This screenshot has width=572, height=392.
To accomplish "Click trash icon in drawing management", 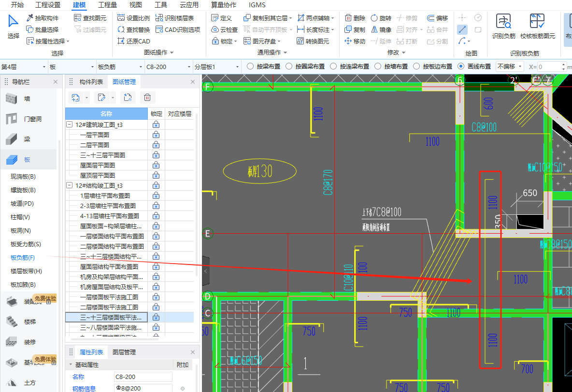I will [147, 98].
